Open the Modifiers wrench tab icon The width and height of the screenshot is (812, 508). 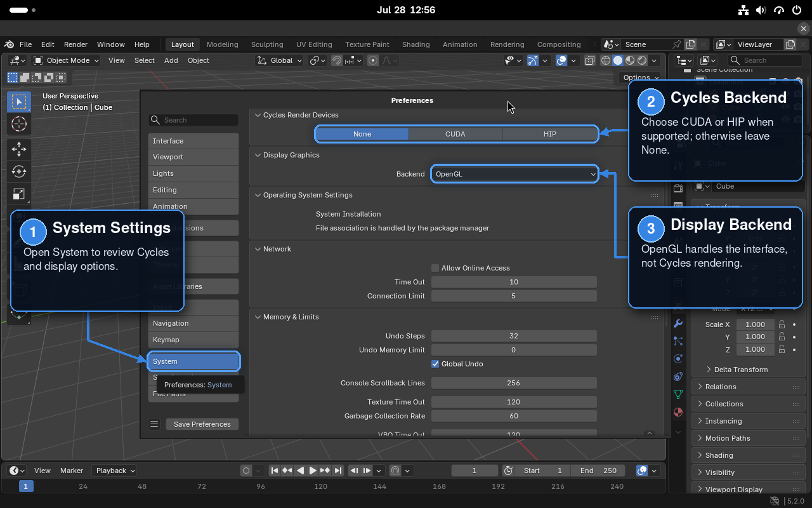coord(678,323)
